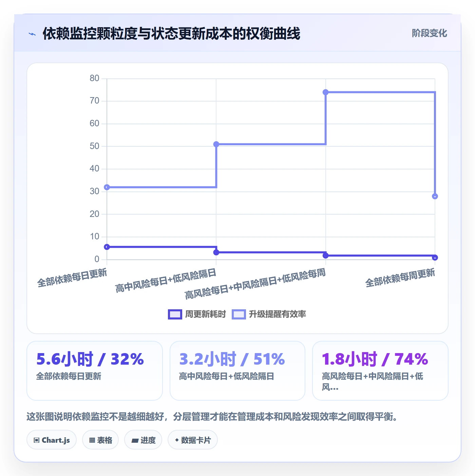Click the card caption 高中风险每日+低风险隔日
The height and width of the screenshot is (476, 475).
(x=227, y=376)
